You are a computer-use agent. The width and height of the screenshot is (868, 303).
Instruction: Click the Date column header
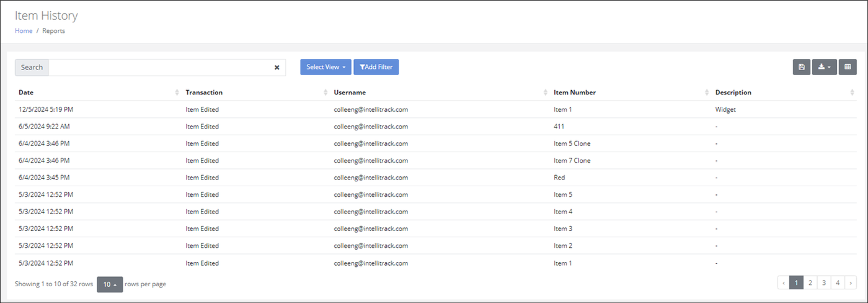[x=26, y=93]
